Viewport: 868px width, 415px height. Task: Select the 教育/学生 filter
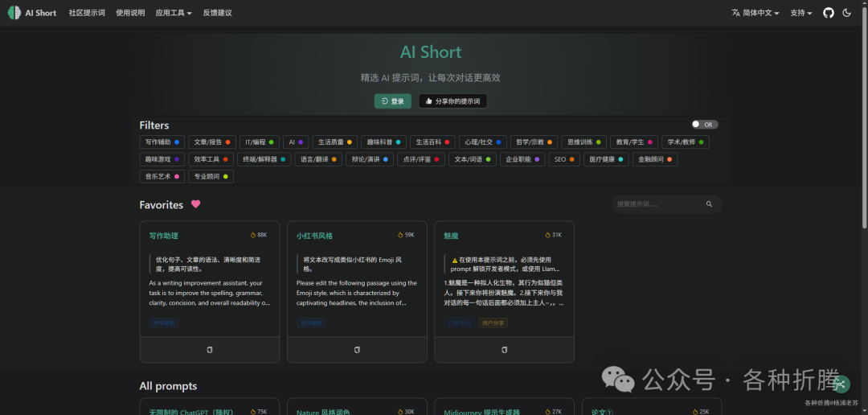(634, 142)
